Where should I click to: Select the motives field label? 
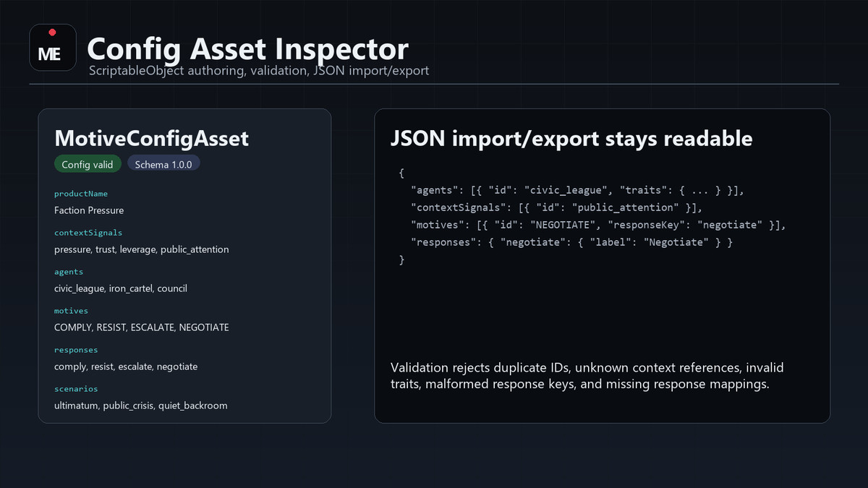pos(71,311)
